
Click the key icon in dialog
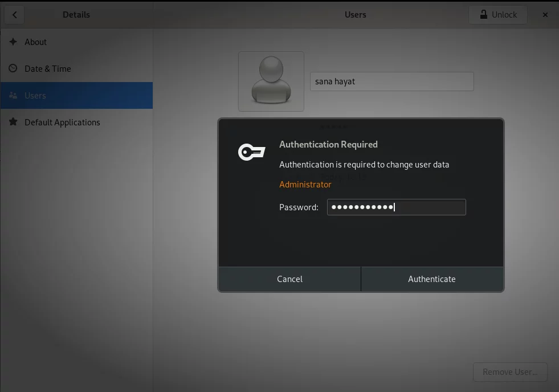click(x=252, y=152)
